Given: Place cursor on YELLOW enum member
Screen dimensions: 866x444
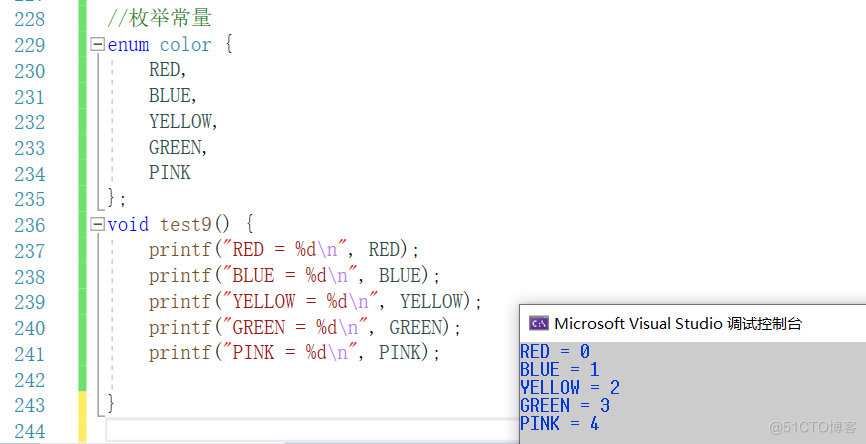Looking at the screenshot, I should pos(180,121).
